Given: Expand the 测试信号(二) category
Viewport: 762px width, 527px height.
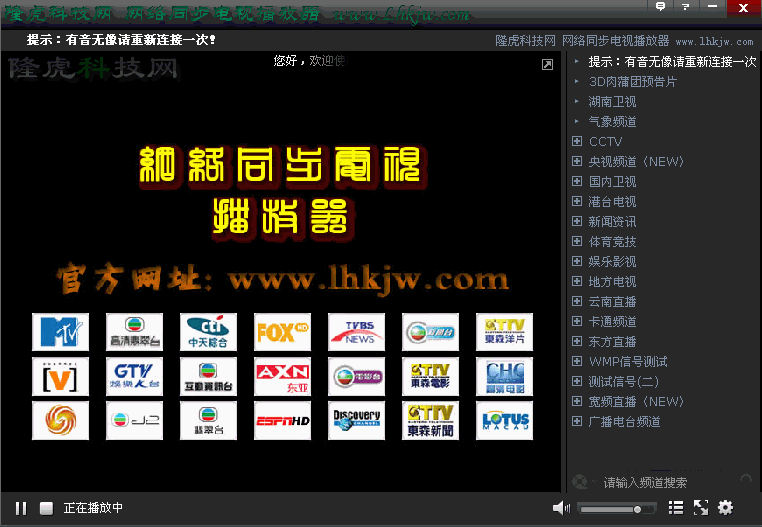Looking at the screenshot, I should click(577, 381).
